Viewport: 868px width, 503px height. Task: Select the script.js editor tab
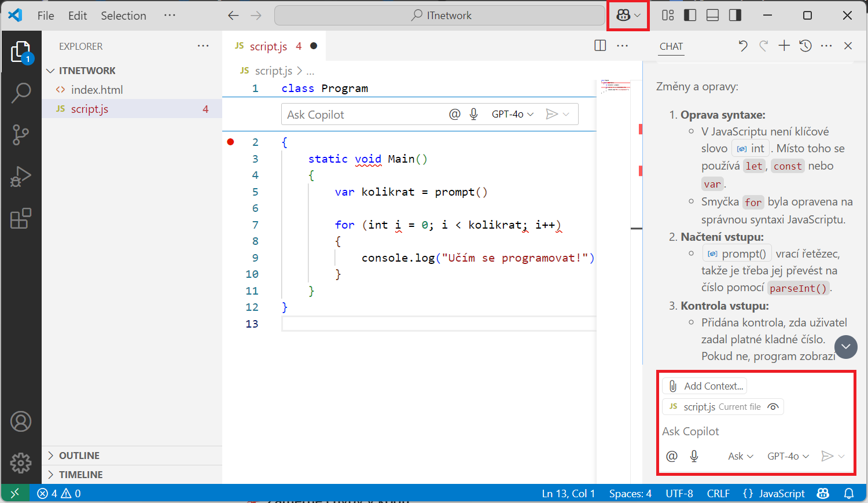click(x=268, y=46)
